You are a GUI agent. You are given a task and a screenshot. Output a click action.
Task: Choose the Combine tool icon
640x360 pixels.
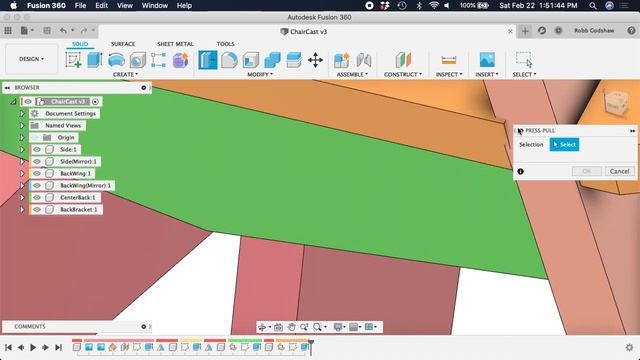(272, 60)
